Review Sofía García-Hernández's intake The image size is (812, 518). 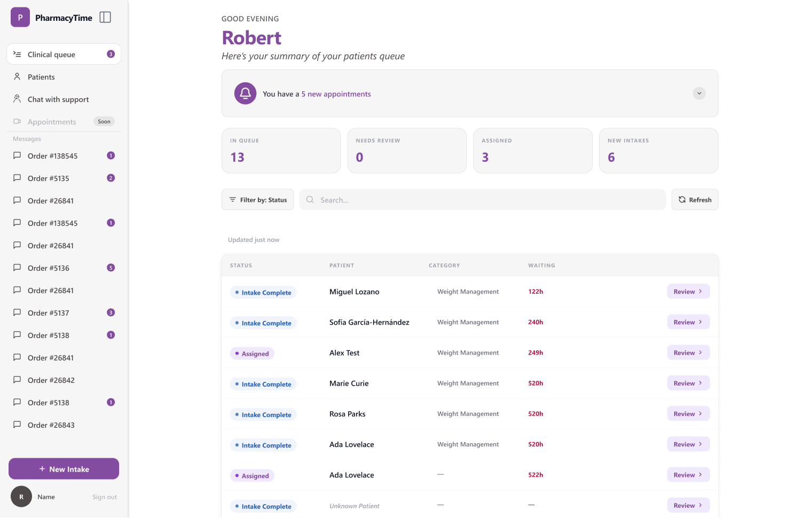[x=688, y=322]
